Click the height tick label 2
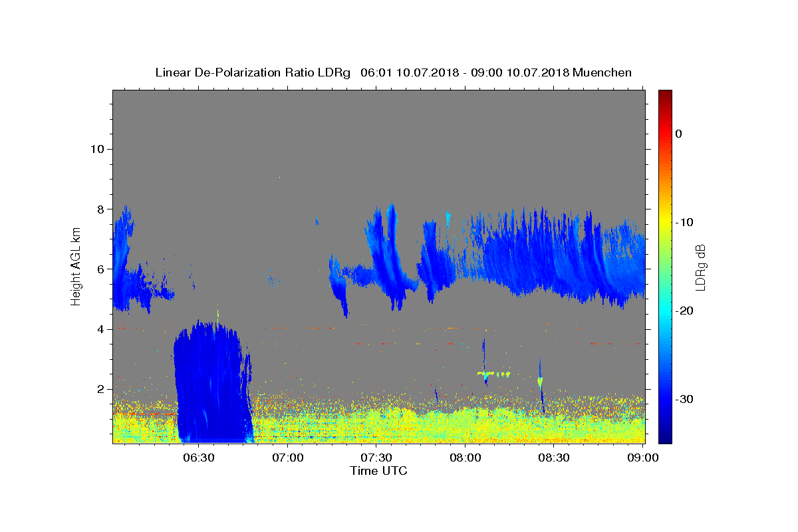The height and width of the screenshot is (532, 798). [100, 389]
